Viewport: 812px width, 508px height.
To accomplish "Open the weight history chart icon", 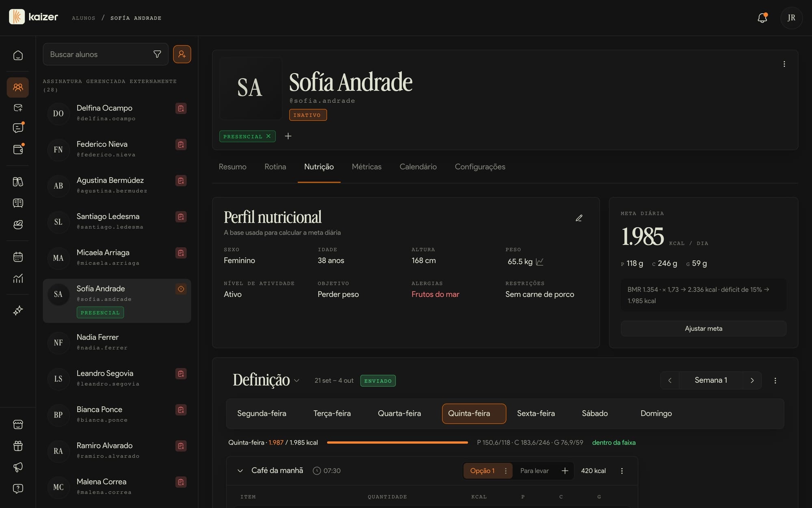I will pos(540,262).
